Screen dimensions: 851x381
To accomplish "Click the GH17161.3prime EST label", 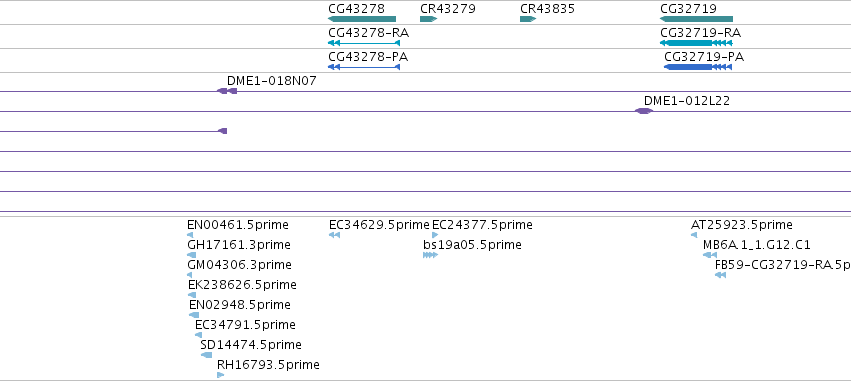I will pyautogui.click(x=239, y=245).
